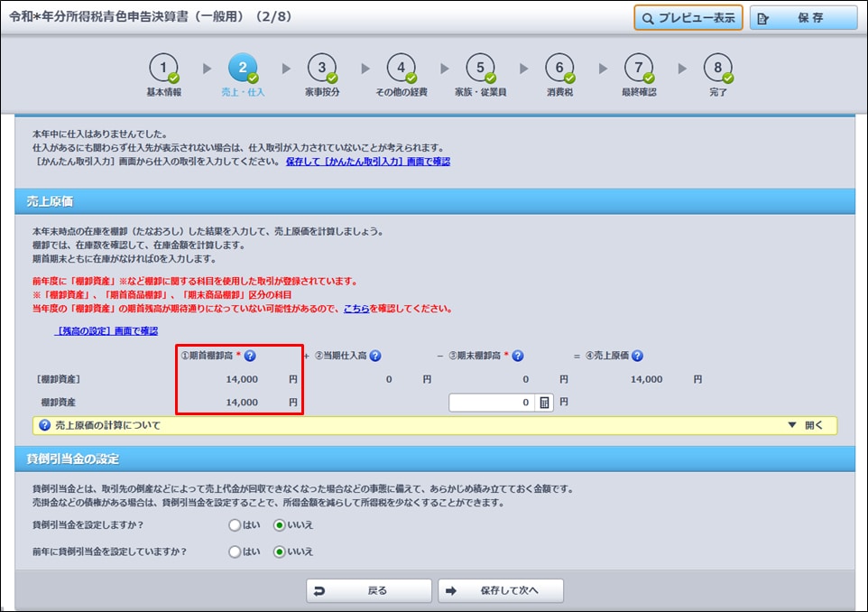The width and height of the screenshot is (868, 612).
Task: Switch to step 5 家族・従業員
Action: pyautogui.click(x=480, y=69)
